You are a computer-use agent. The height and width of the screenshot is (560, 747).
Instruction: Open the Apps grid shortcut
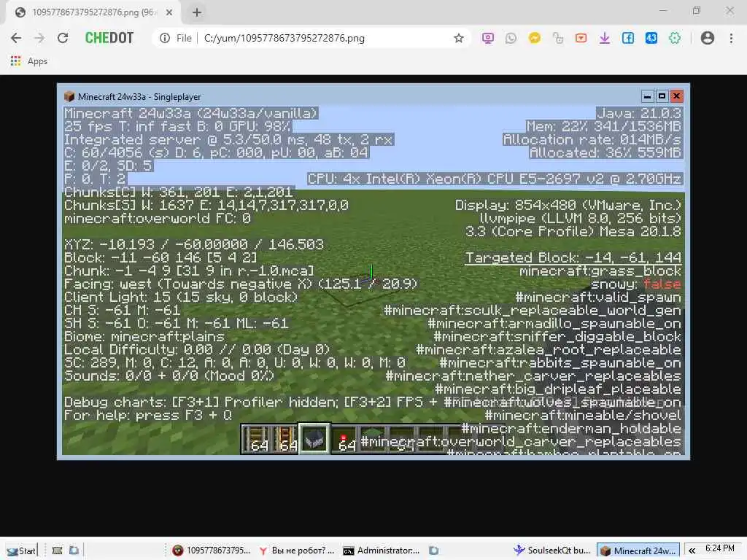coord(15,61)
